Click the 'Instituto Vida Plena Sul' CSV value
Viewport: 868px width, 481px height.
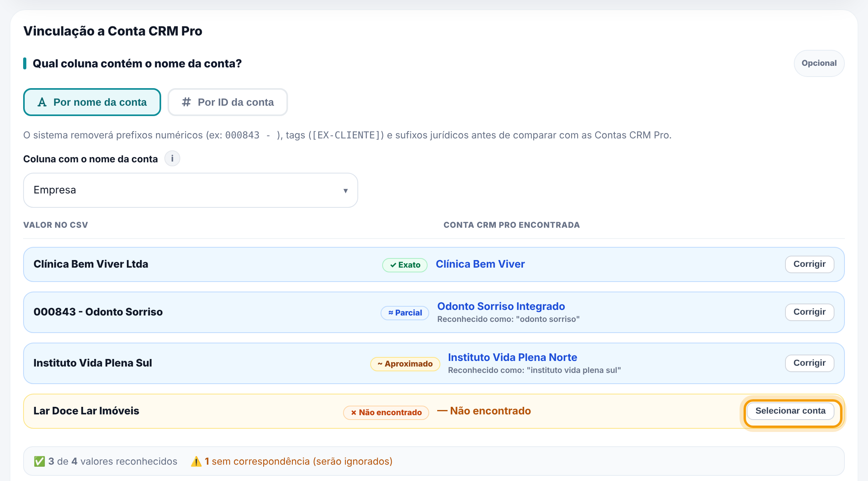[x=93, y=363]
